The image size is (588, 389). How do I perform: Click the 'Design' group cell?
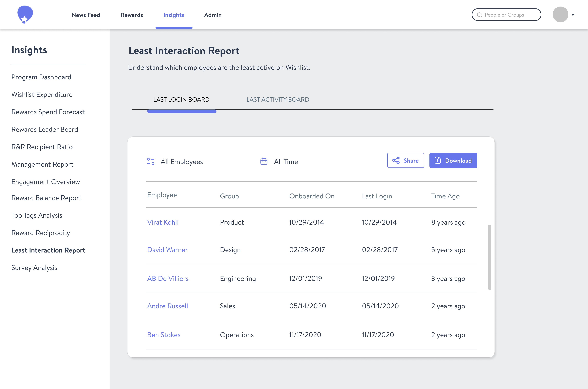click(230, 250)
